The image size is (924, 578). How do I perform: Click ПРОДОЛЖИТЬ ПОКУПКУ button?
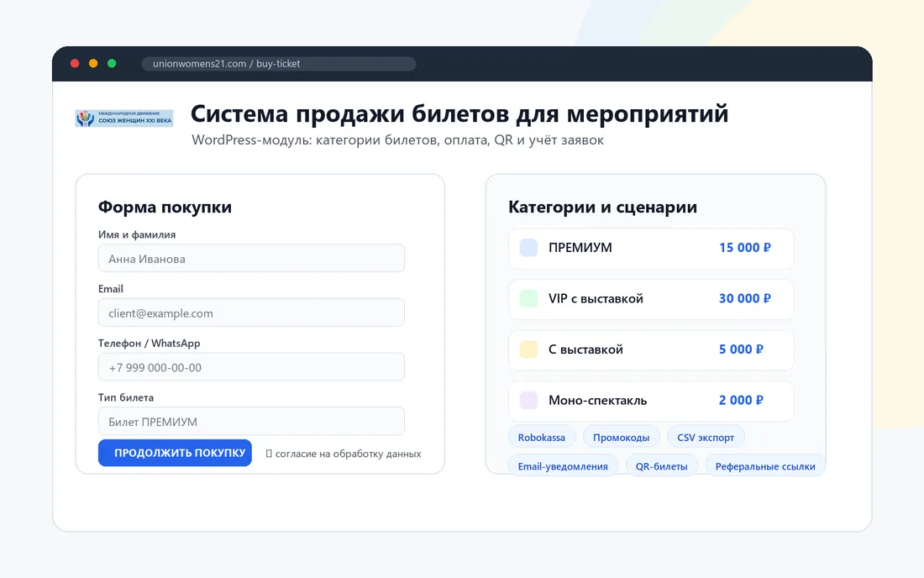(175, 453)
